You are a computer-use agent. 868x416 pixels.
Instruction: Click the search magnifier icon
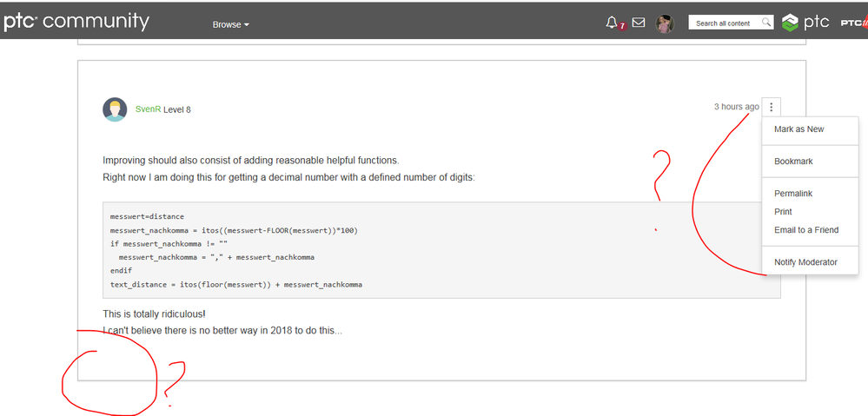coord(765,23)
